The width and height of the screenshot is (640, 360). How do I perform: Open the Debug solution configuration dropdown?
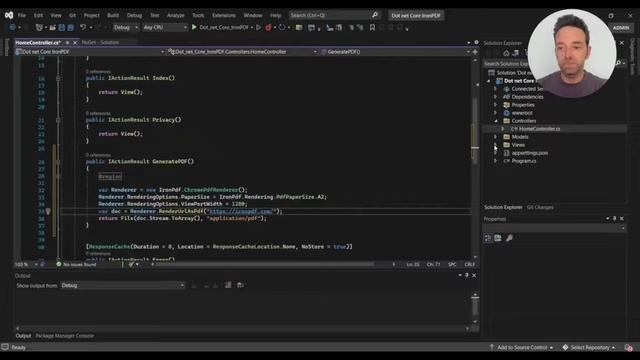[126, 27]
